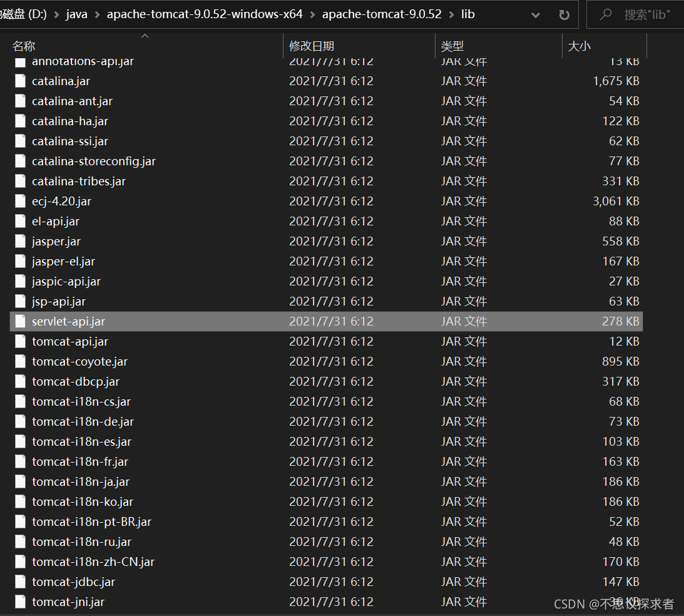Click the 3,061 KB size cell
The width and height of the screenshot is (684, 616).
[616, 202]
